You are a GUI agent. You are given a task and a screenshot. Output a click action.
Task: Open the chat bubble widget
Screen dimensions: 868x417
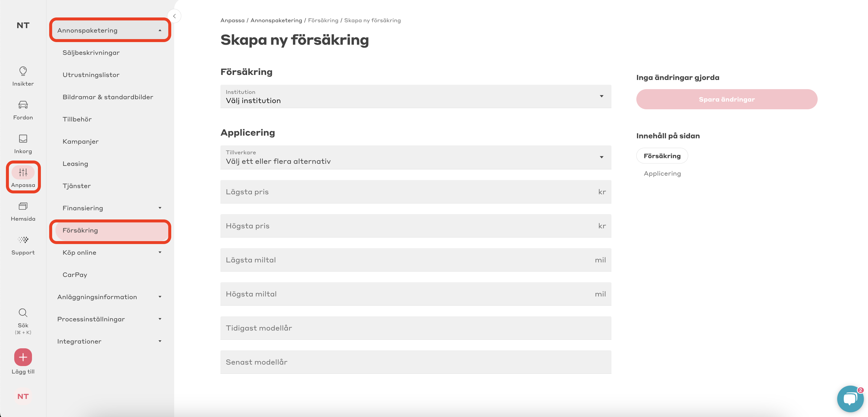[x=850, y=399]
